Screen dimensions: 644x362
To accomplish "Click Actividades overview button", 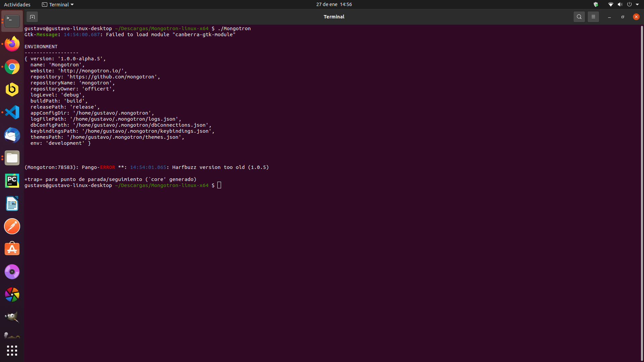I will tap(17, 4).
